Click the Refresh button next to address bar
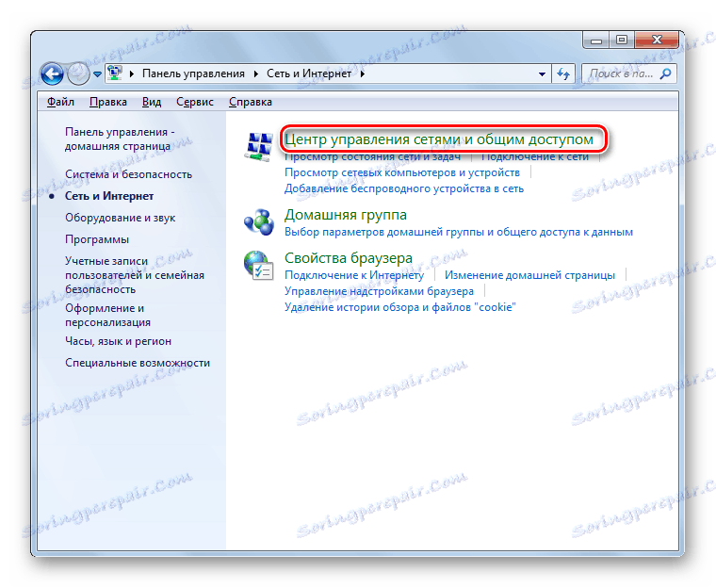The width and height of the screenshot is (716, 588). coord(563,73)
